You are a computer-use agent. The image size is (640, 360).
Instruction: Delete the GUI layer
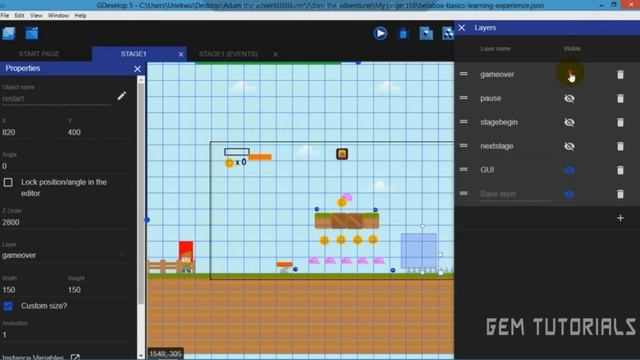tap(620, 170)
